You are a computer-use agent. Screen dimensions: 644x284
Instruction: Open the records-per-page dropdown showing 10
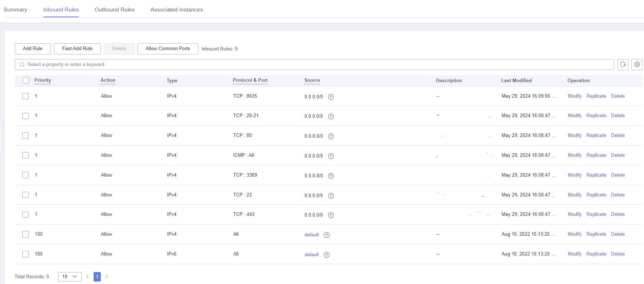[69, 276]
